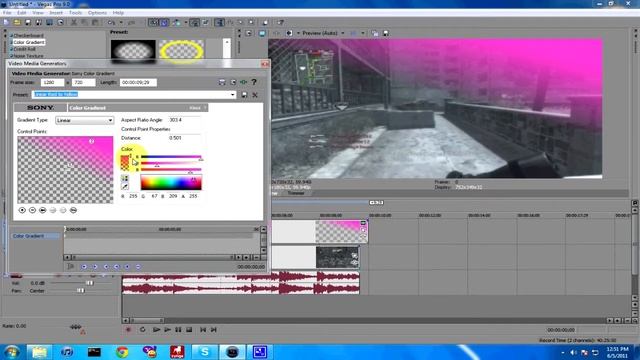Click the question mark help icon in generator
Viewport: 640px width, 360px height.
[254, 82]
